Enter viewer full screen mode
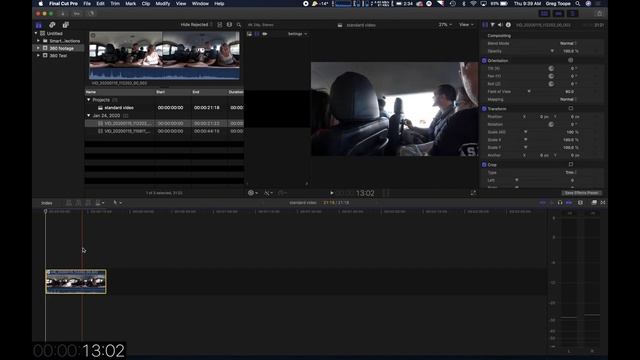Viewport: 640px width, 360px height. click(x=473, y=193)
